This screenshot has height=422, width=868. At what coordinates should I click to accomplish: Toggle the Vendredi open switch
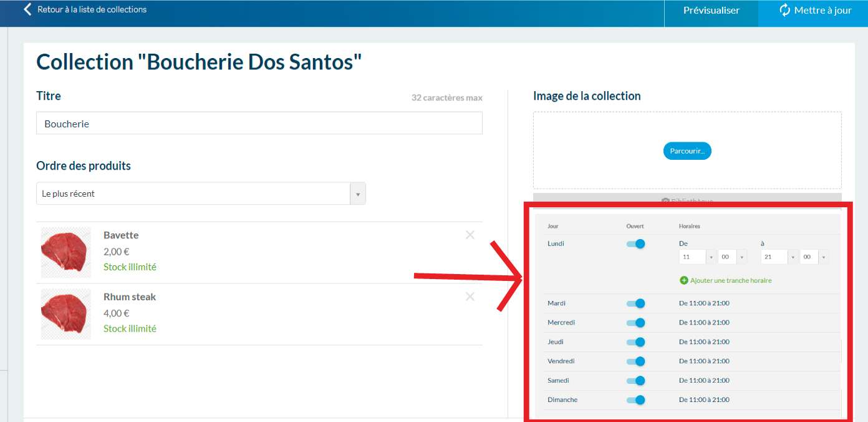pos(636,361)
